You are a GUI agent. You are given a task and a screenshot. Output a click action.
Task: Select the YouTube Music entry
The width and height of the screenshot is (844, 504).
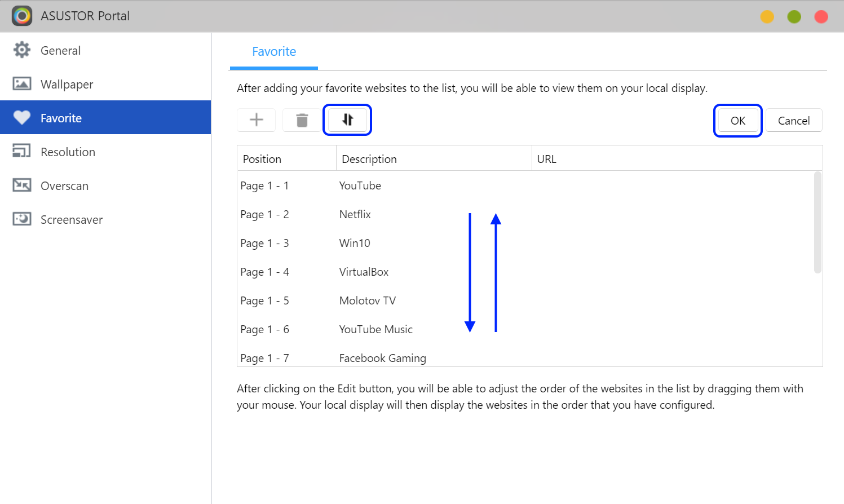click(525, 329)
